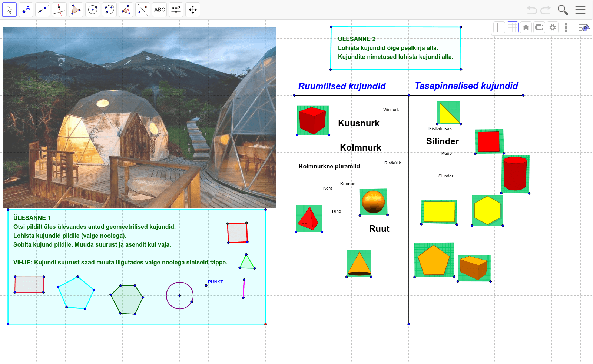Click the ÜLESANNE 1 title text
This screenshot has height=364, width=593.
[32, 218]
